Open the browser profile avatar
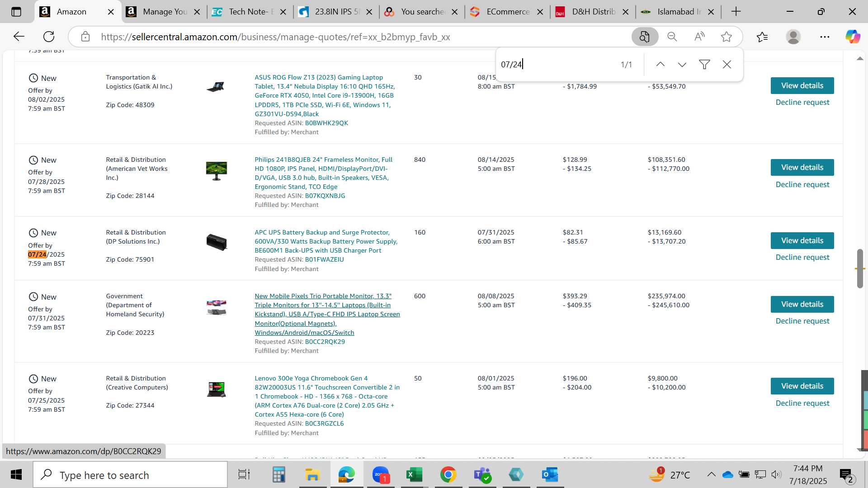 point(793,37)
